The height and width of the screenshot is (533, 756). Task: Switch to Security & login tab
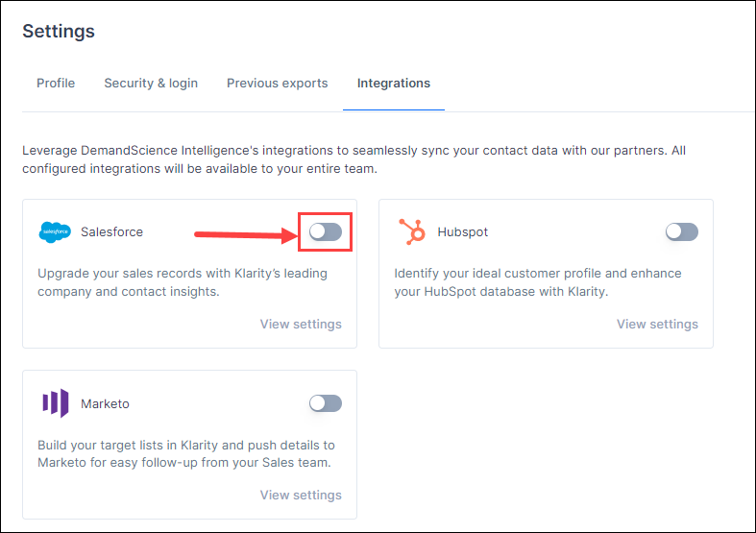(x=151, y=84)
